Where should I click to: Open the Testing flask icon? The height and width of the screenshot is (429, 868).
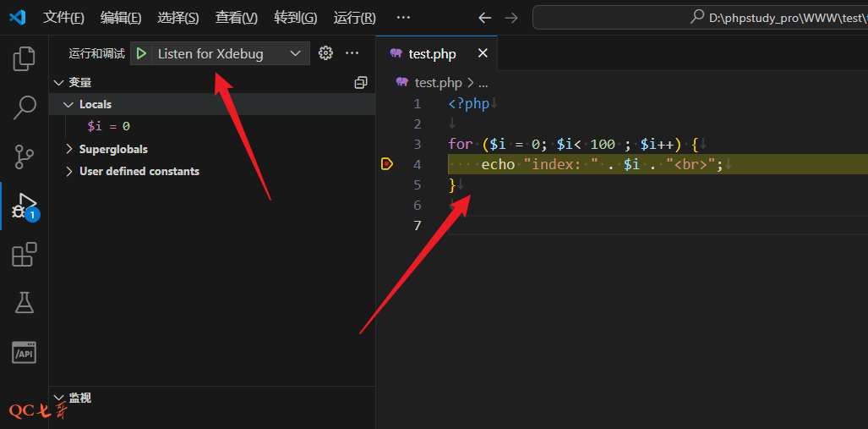(x=25, y=302)
